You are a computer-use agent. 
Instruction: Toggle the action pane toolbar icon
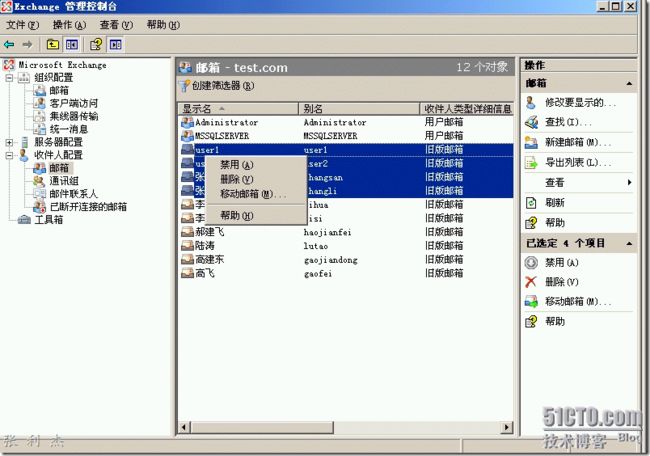pyautogui.click(x=116, y=44)
